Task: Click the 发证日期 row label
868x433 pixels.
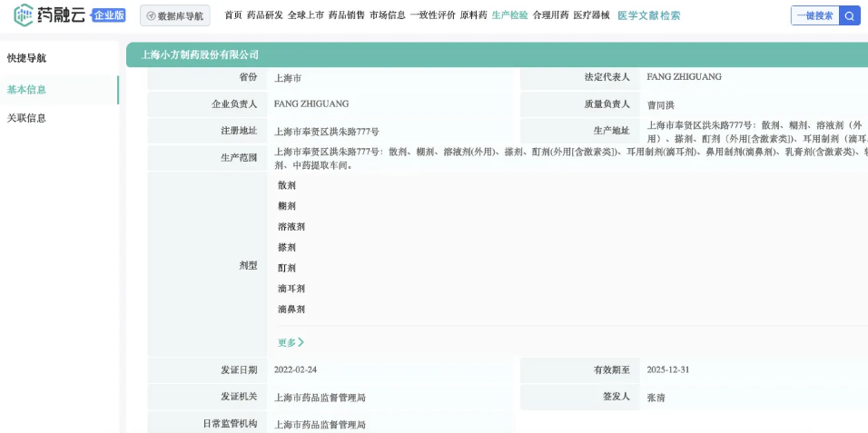Action: click(x=239, y=369)
